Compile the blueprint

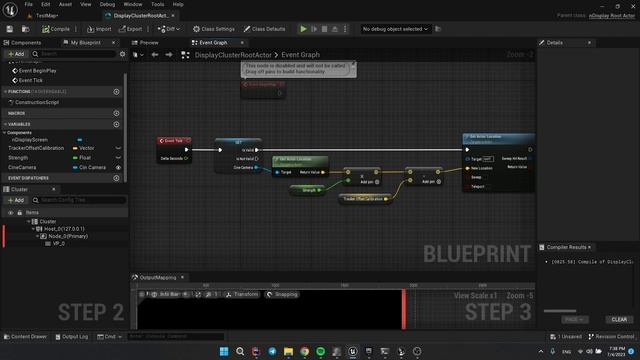tap(56, 29)
